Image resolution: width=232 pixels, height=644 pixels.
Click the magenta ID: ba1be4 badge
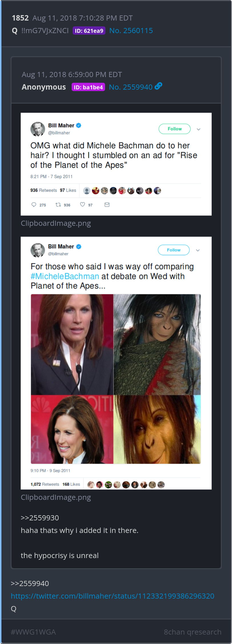click(x=88, y=87)
